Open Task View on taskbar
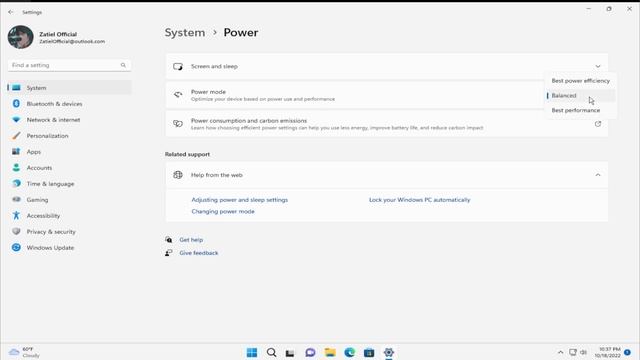The image size is (640, 360). pyautogui.click(x=290, y=353)
